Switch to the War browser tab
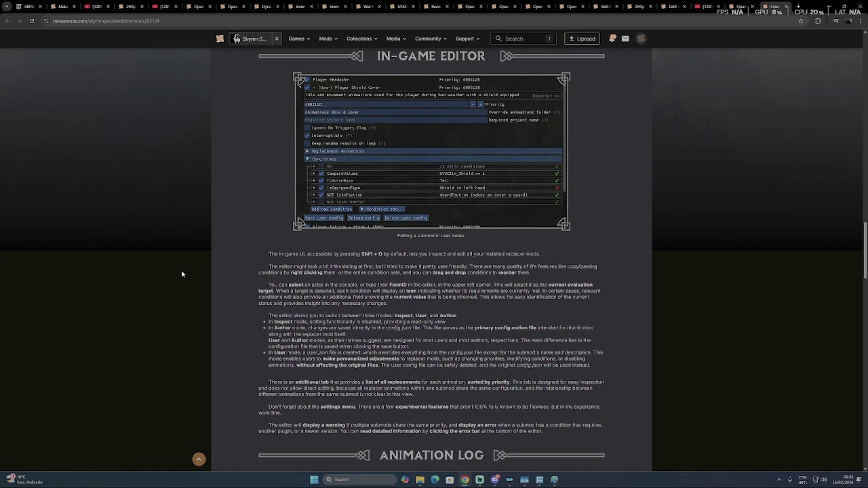 368,7
